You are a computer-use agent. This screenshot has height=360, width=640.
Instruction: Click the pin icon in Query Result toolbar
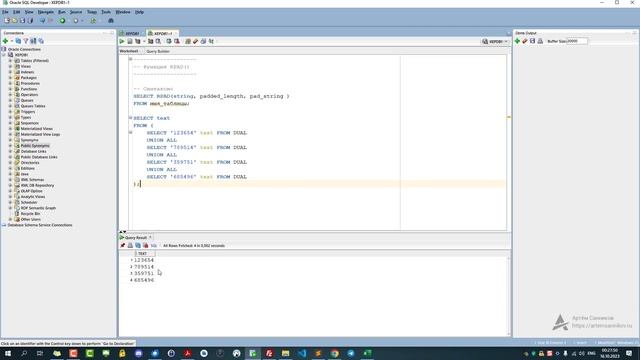click(123, 245)
